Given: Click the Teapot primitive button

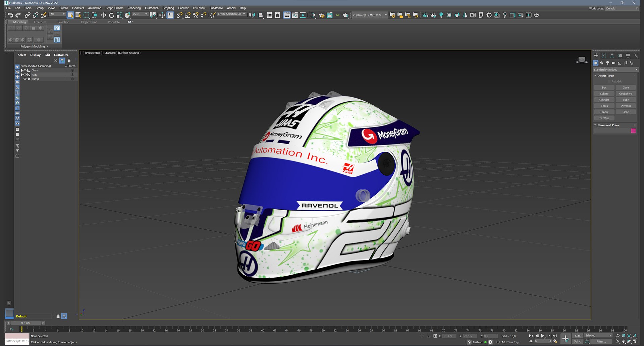Looking at the screenshot, I should coord(604,112).
